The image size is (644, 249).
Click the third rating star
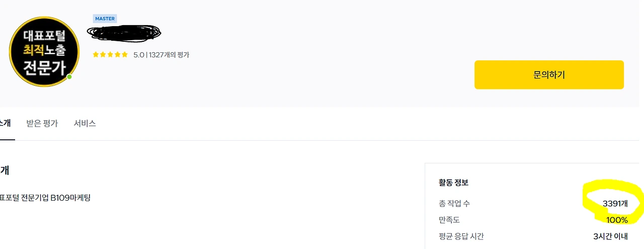tap(110, 55)
